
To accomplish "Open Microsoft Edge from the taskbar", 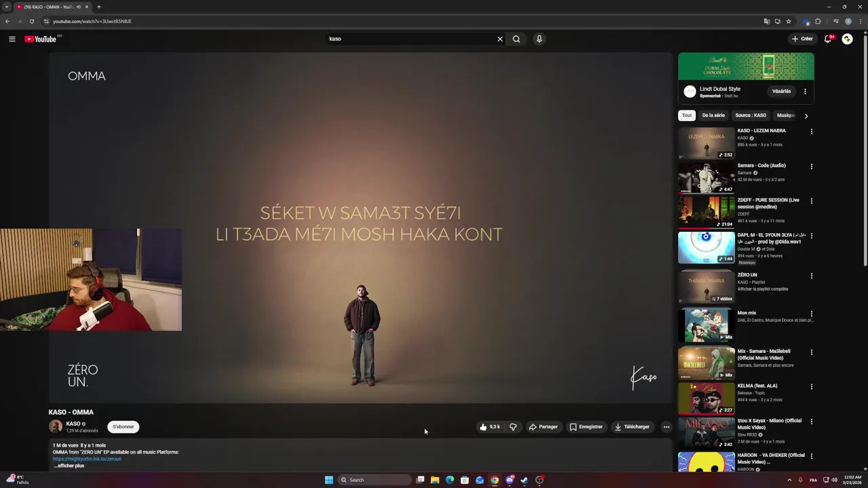I will 450,480.
